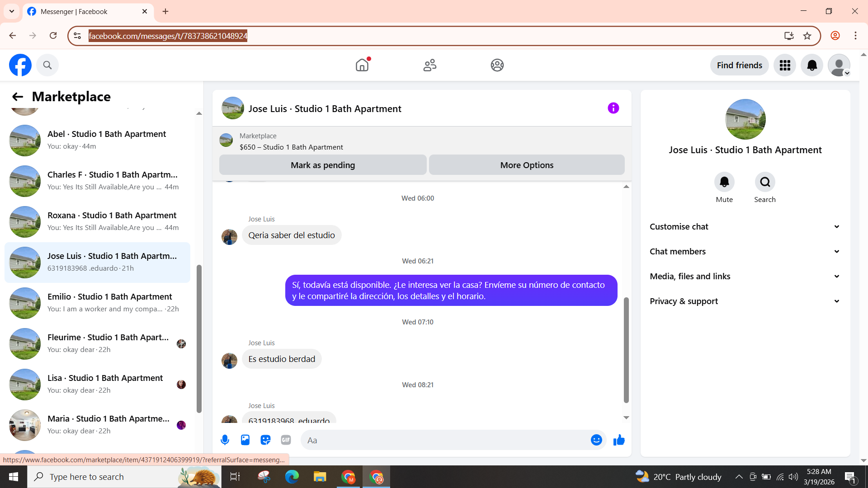Click the voice clip microphone icon
This screenshot has width=868, height=488.
[x=225, y=440]
